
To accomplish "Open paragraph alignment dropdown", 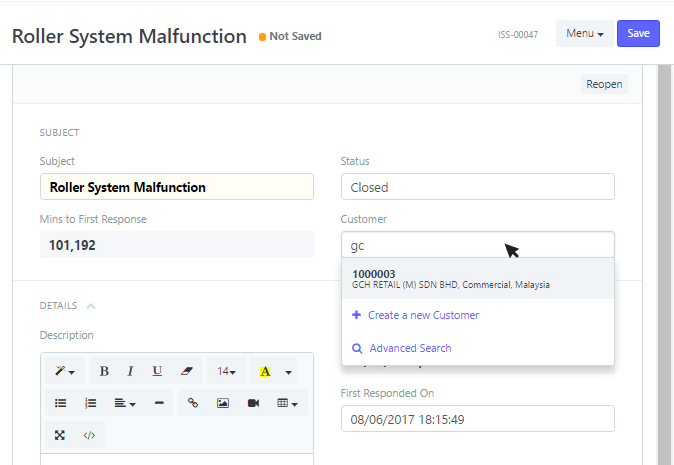I will [x=125, y=403].
